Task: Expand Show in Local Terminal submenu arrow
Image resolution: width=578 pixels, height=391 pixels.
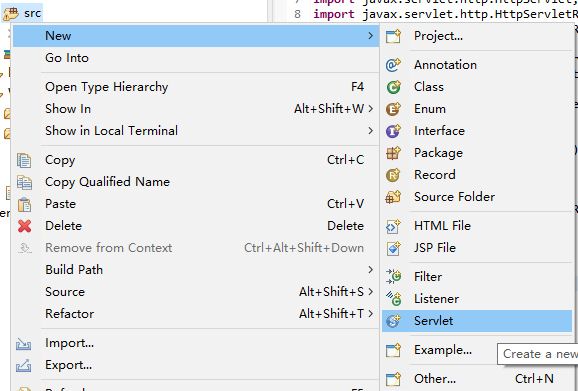Action: click(370, 130)
